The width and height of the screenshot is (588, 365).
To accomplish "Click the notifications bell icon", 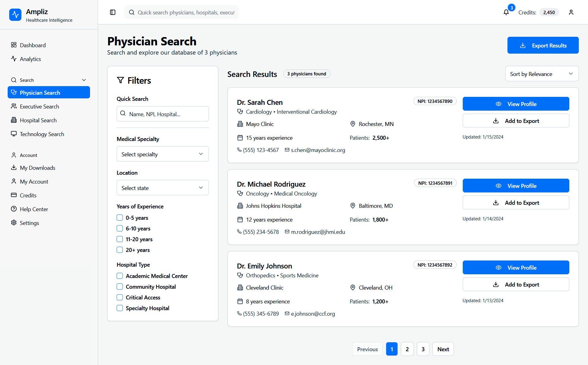I will 506,12.
